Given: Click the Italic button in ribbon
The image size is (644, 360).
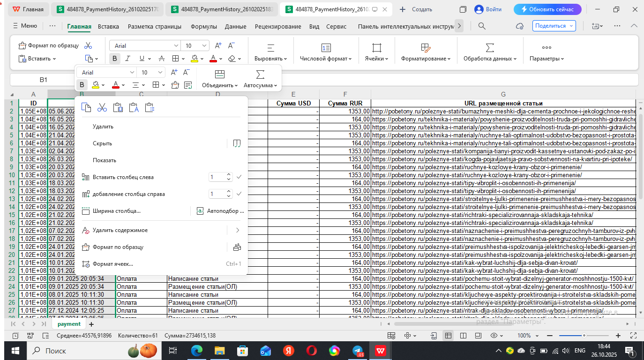Looking at the screenshot, I should click(128, 59).
